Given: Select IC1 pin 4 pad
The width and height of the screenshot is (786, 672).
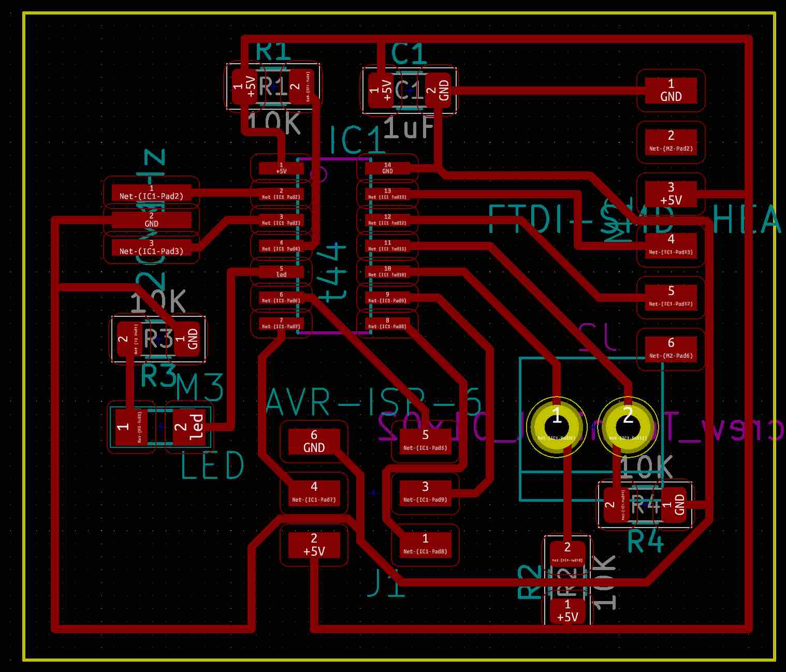Looking at the screenshot, I should tap(281, 245).
